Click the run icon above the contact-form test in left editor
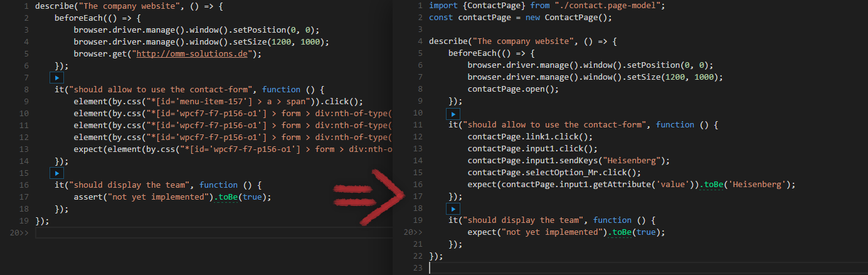 point(57,78)
